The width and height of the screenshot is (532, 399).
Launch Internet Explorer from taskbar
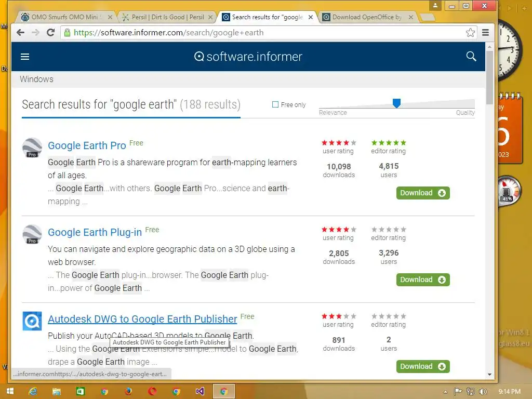point(33,392)
